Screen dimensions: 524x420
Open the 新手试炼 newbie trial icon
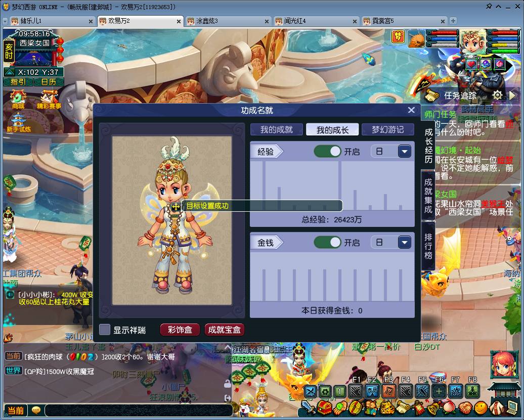[x=18, y=122]
